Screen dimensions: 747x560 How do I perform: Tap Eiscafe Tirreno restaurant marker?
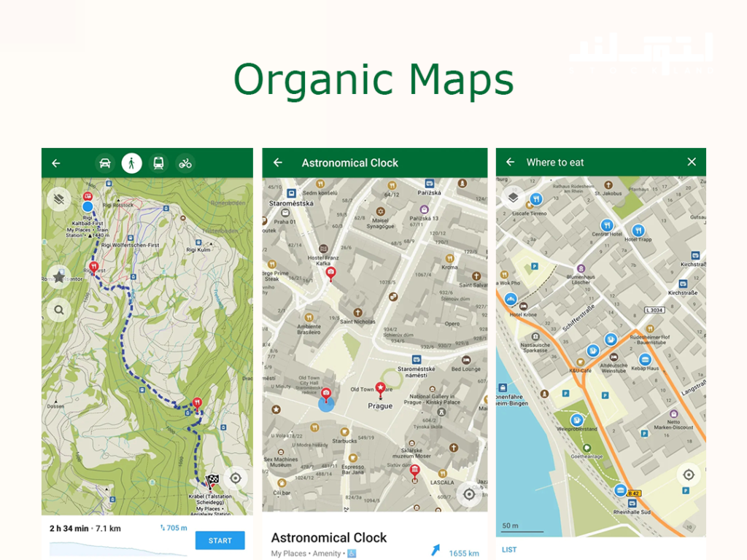[x=536, y=199]
